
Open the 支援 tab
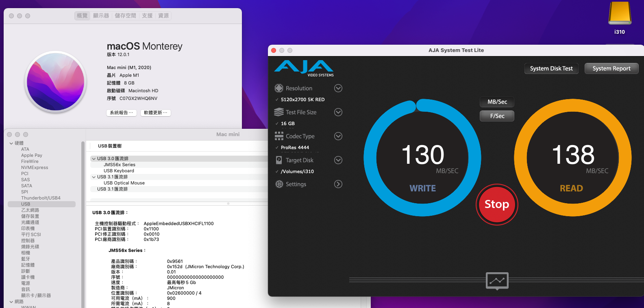coord(147,15)
